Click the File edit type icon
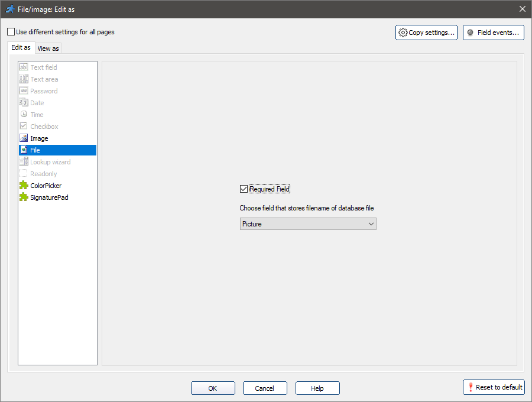The height and width of the screenshot is (402, 532). point(24,150)
